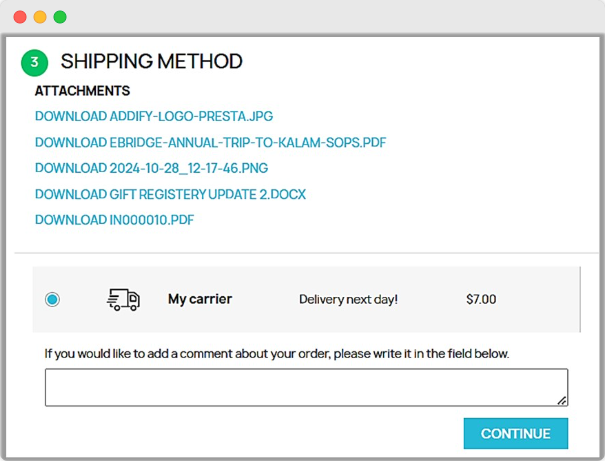
Task: Download IN000010.PDF attachment
Action: pyautogui.click(x=114, y=220)
